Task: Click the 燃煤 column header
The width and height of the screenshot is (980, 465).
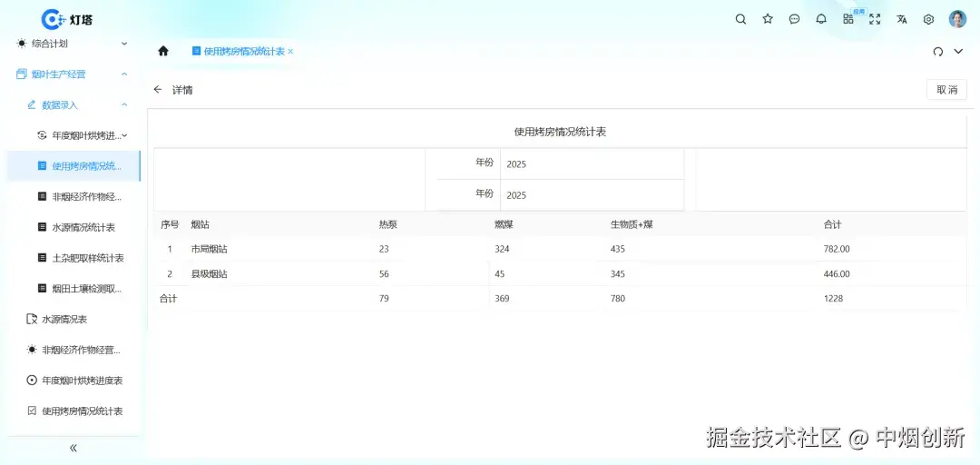Action: click(x=504, y=224)
